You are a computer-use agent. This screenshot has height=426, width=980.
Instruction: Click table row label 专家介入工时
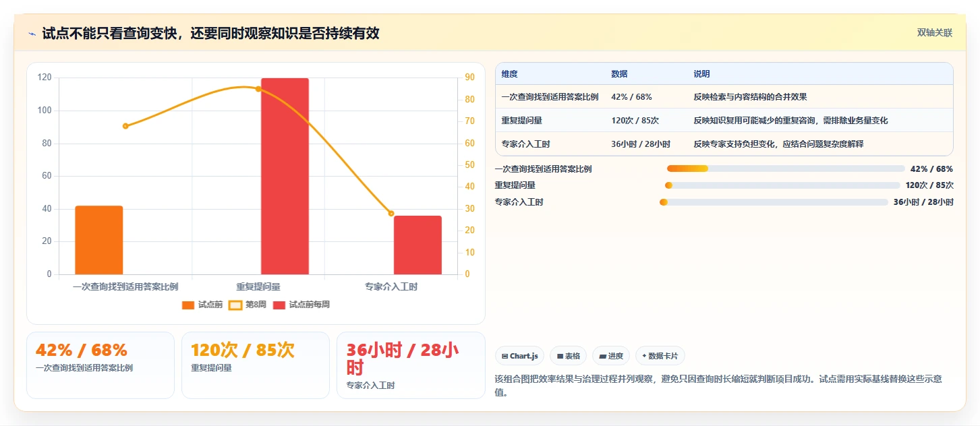coord(525,144)
